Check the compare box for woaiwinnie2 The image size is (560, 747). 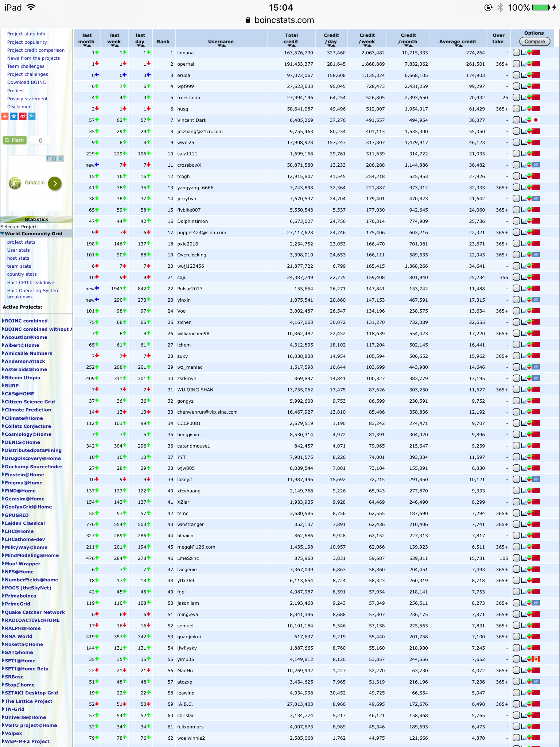[x=516, y=738]
